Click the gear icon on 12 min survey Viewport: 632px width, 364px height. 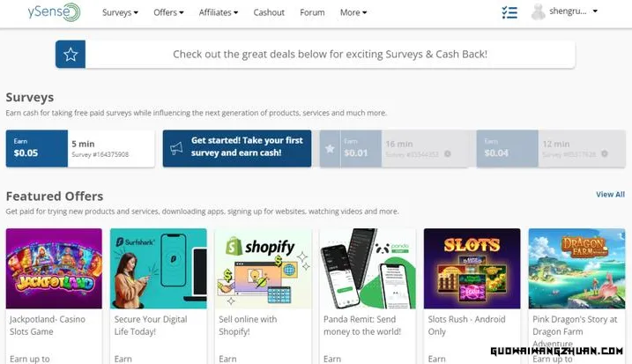604,153
